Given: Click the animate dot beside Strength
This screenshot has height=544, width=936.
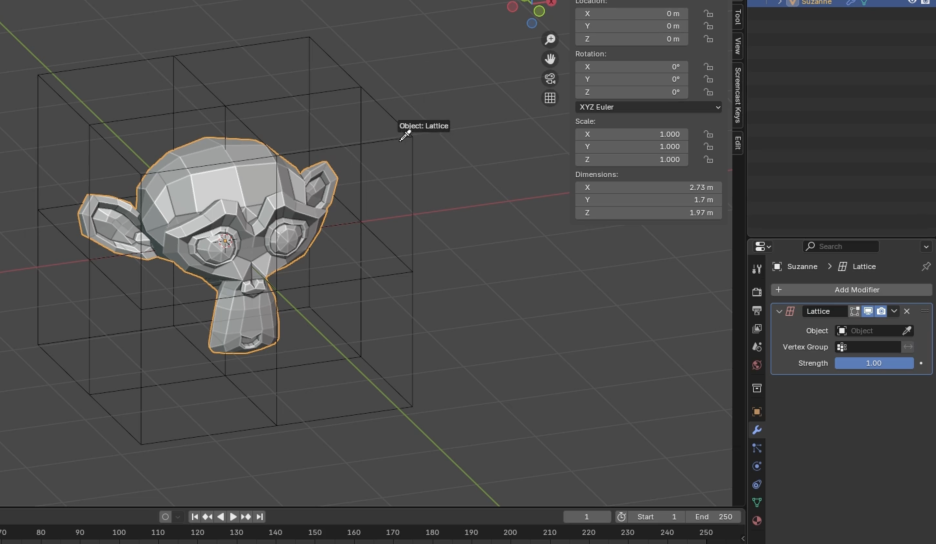Looking at the screenshot, I should [921, 363].
